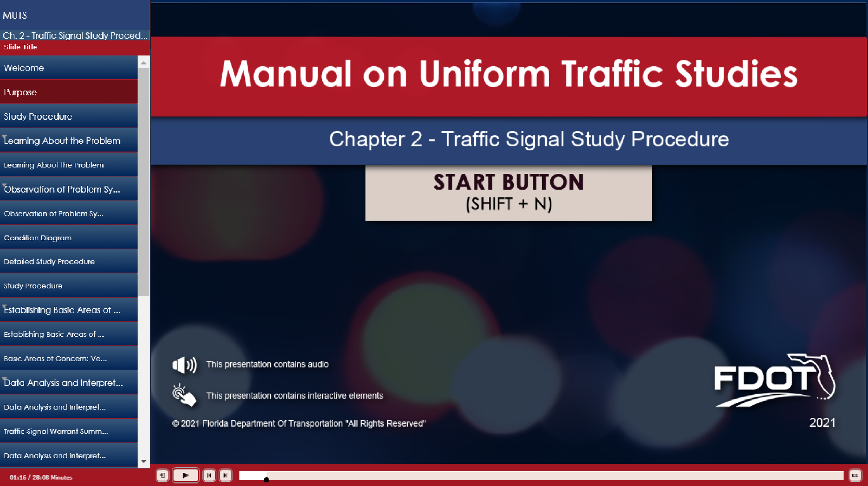Seek to the middle of the playback progress bar
868x486 pixels.
click(x=541, y=476)
